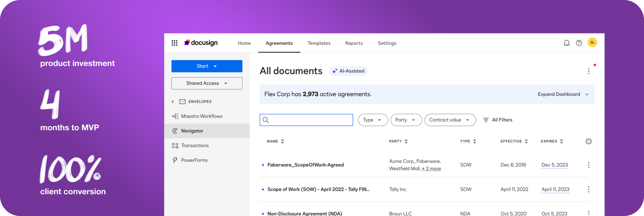
Task: Open table column settings gear
Action: (589, 141)
